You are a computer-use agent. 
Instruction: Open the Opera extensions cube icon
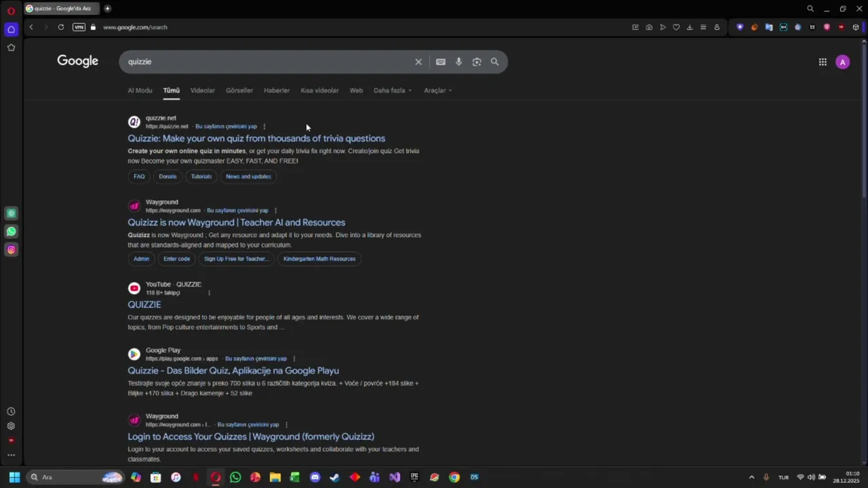[856, 27]
